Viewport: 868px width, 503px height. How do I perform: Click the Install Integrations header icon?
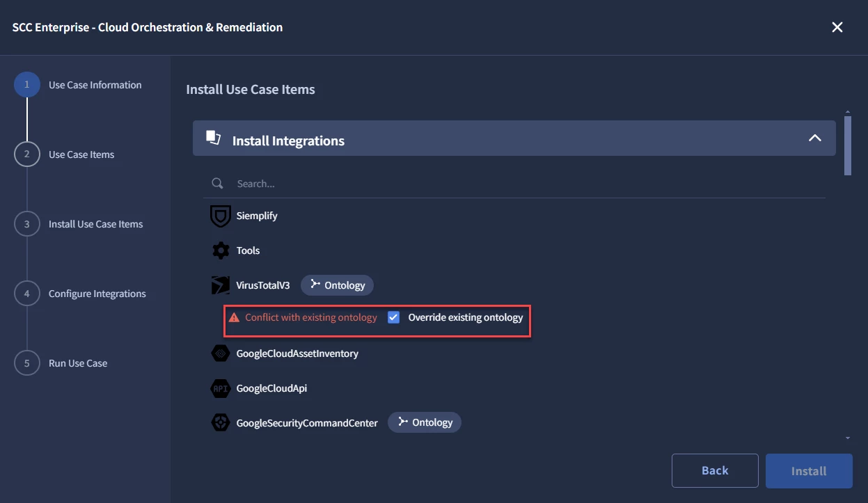(x=214, y=137)
